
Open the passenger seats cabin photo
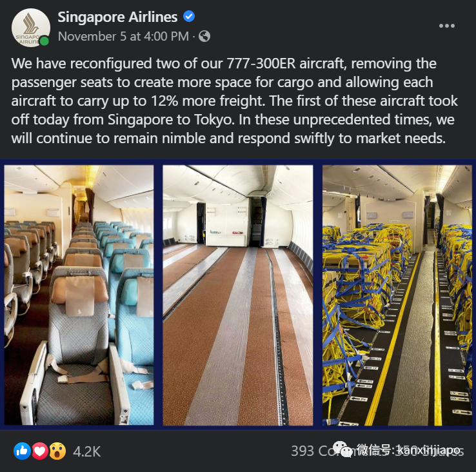pyautogui.click(x=79, y=295)
